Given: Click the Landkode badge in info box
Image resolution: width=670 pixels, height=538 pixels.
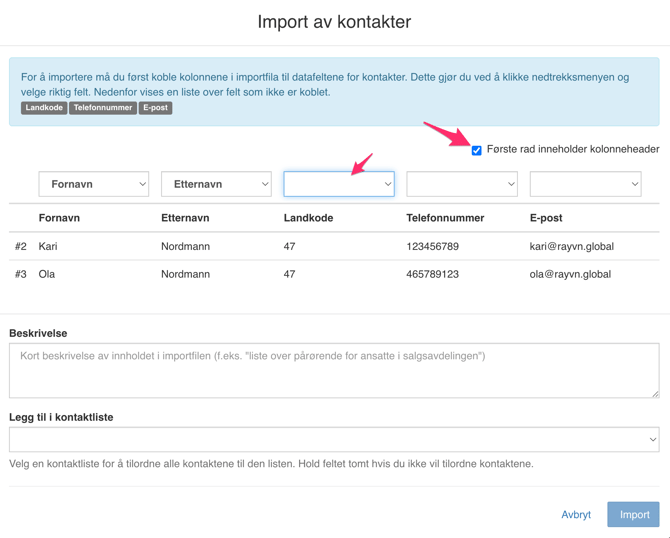Looking at the screenshot, I should point(44,108).
